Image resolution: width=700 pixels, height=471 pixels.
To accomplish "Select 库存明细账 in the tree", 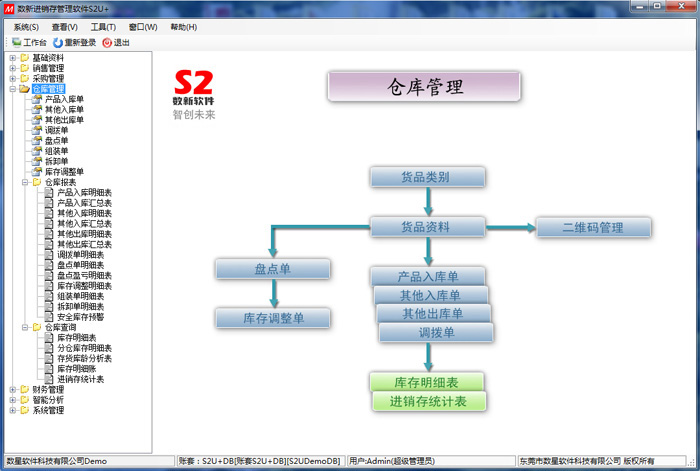I will point(76,369).
